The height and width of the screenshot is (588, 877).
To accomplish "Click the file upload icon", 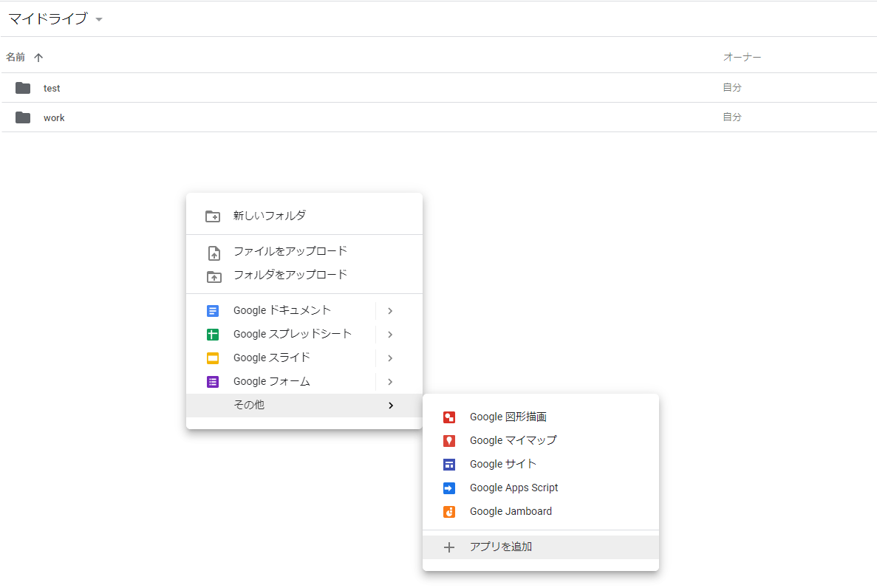I will tap(214, 253).
